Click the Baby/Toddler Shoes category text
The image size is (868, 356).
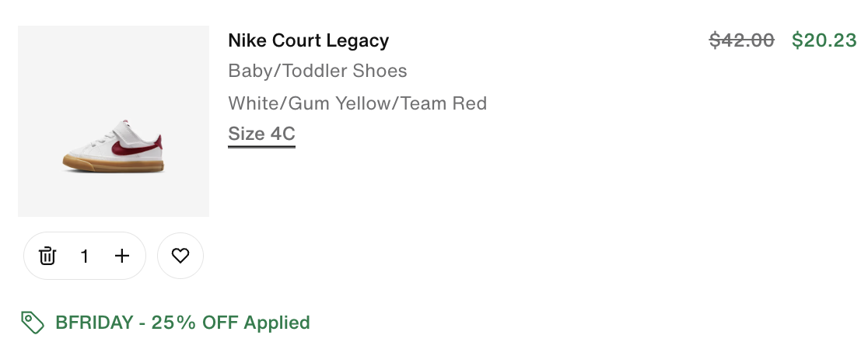[317, 71]
